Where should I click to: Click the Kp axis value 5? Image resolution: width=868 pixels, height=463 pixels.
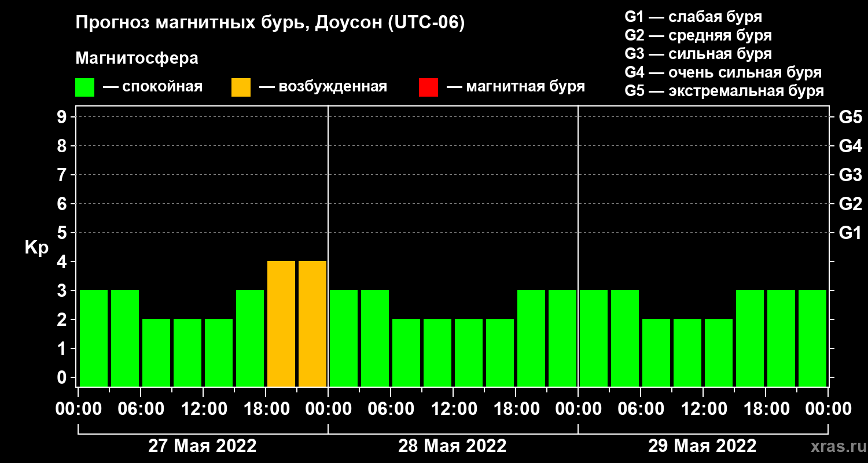(63, 233)
